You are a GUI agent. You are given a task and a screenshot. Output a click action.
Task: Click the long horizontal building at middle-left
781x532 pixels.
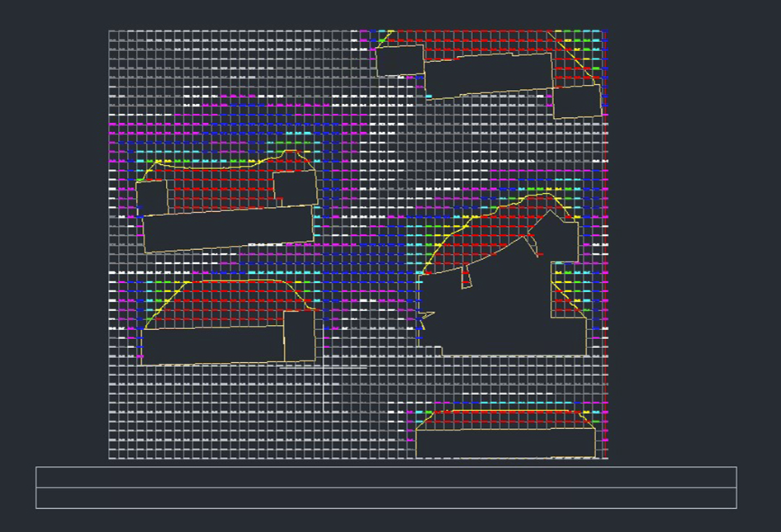(229, 228)
